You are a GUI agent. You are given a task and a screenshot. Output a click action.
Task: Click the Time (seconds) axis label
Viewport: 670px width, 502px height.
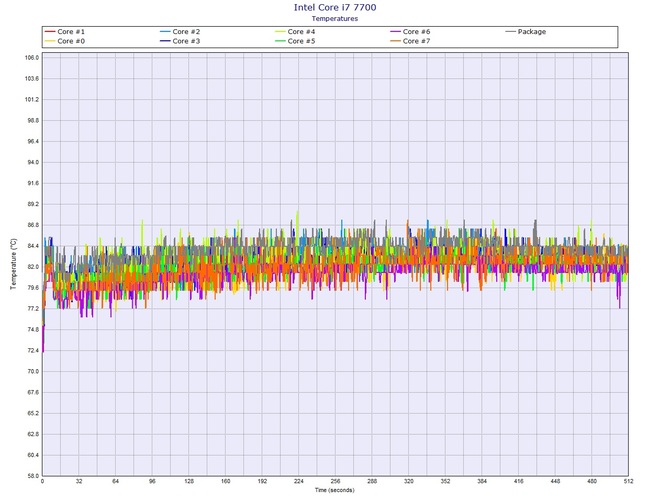(335, 490)
